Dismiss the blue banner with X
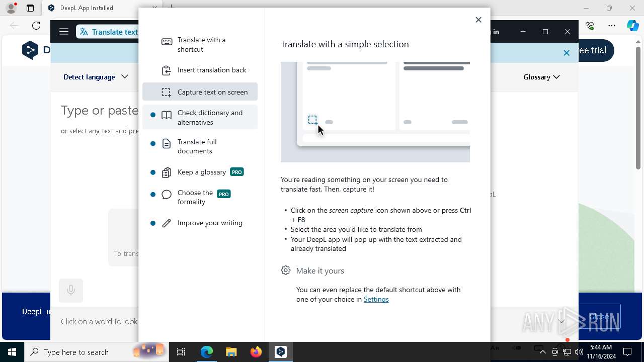Viewport: 644px width, 362px height. [567, 53]
